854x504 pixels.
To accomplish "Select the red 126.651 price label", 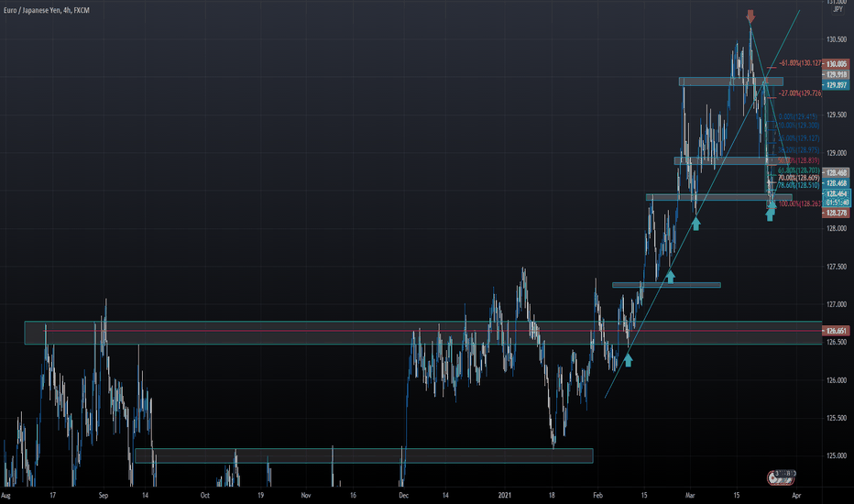I will tap(836, 331).
